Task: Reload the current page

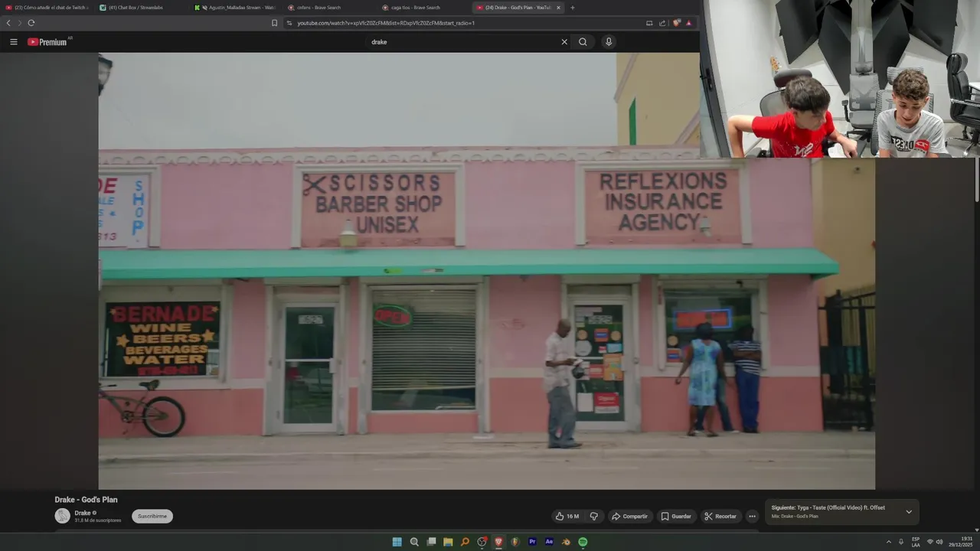Action: click(x=31, y=23)
